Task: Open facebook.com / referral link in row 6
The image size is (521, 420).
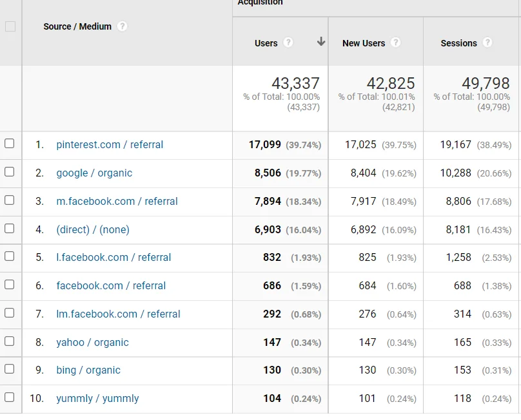Action: [111, 285]
